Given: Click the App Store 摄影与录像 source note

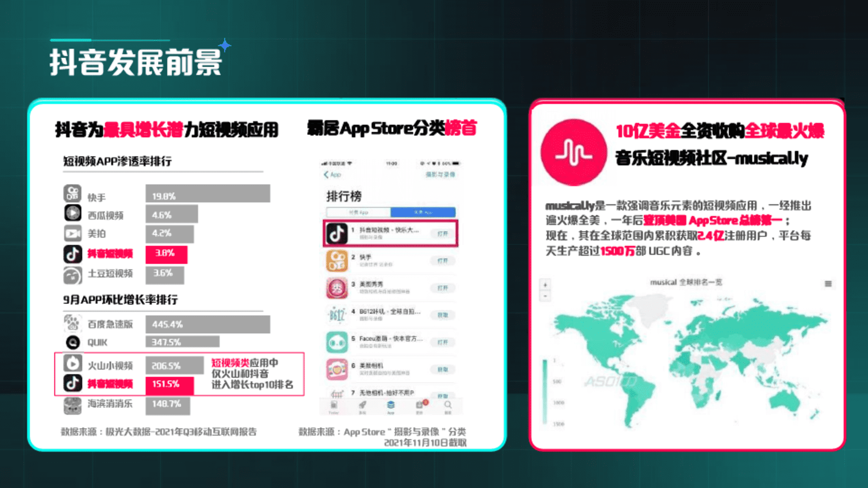Looking at the screenshot, I should click(382, 437).
